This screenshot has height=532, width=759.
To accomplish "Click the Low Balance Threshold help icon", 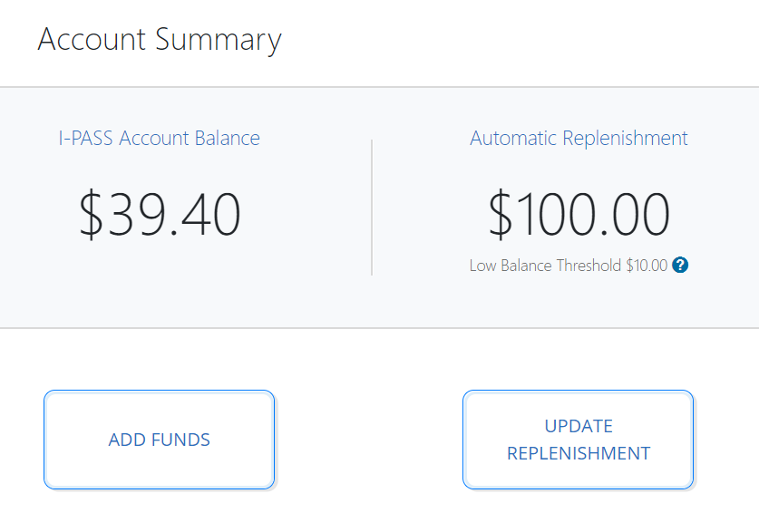I will [681, 266].
